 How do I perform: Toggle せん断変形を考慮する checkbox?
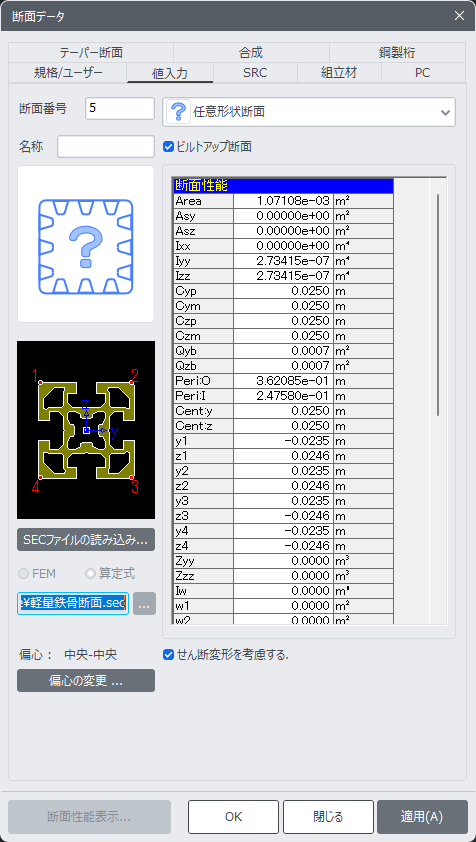[168, 655]
